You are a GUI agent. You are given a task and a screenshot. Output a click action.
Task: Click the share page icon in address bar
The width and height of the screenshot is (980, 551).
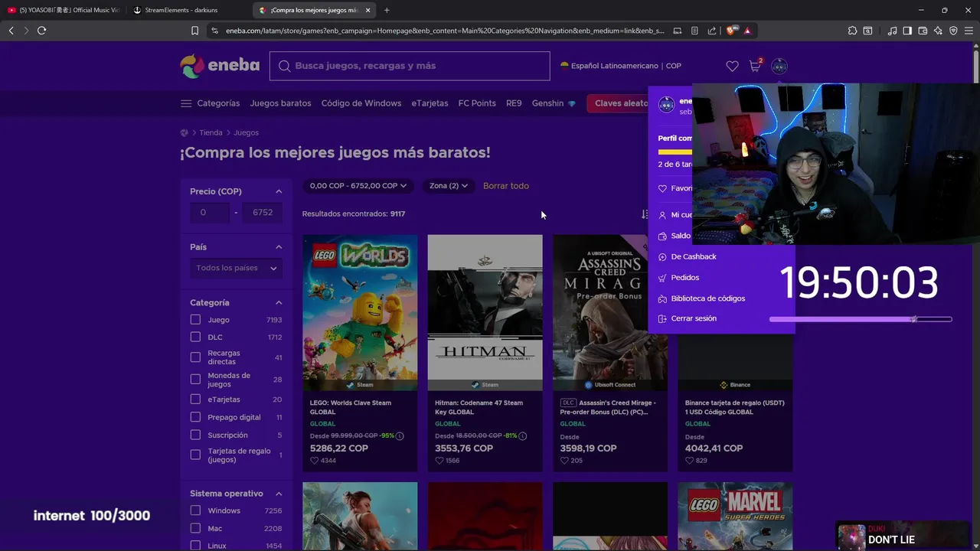(x=712, y=31)
